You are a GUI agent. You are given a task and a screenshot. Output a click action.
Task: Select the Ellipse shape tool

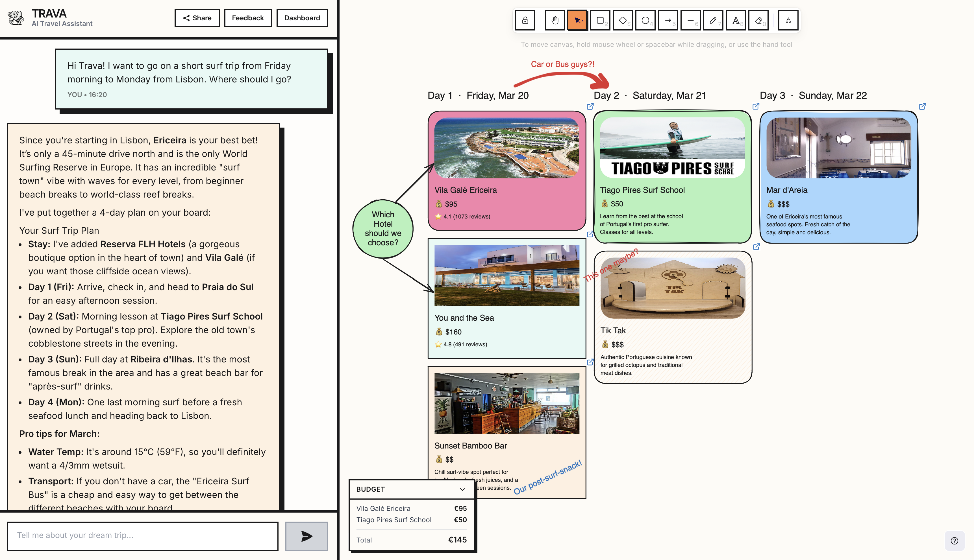click(645, 20)
